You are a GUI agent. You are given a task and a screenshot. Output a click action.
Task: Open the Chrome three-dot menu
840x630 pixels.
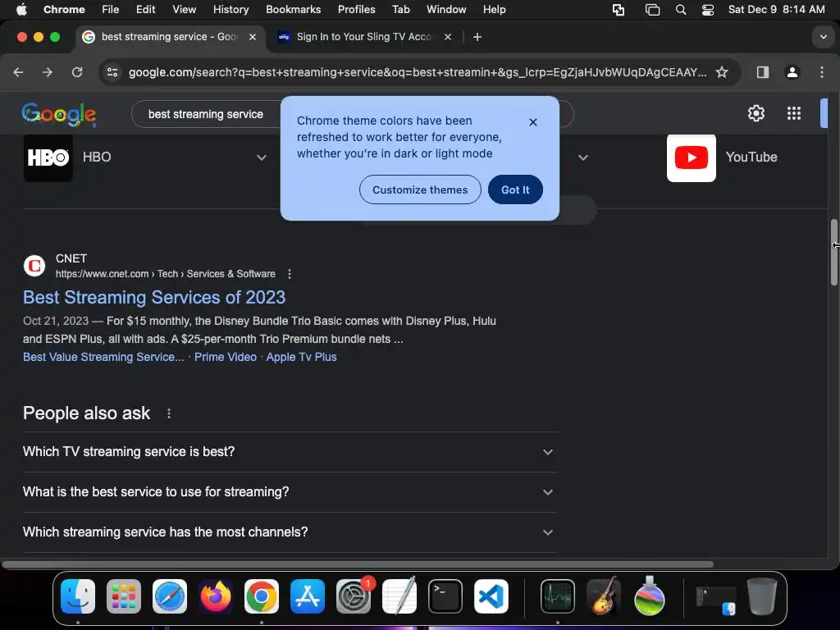[822, 72]
